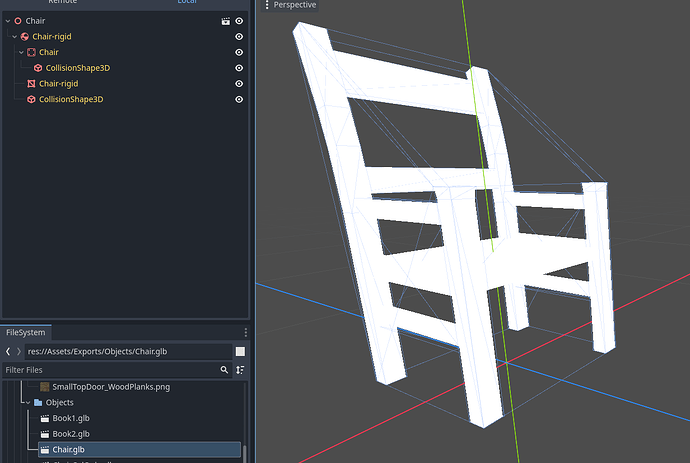
Task: Click the Chair mesh instance node icon
Action: pos(31,52)
